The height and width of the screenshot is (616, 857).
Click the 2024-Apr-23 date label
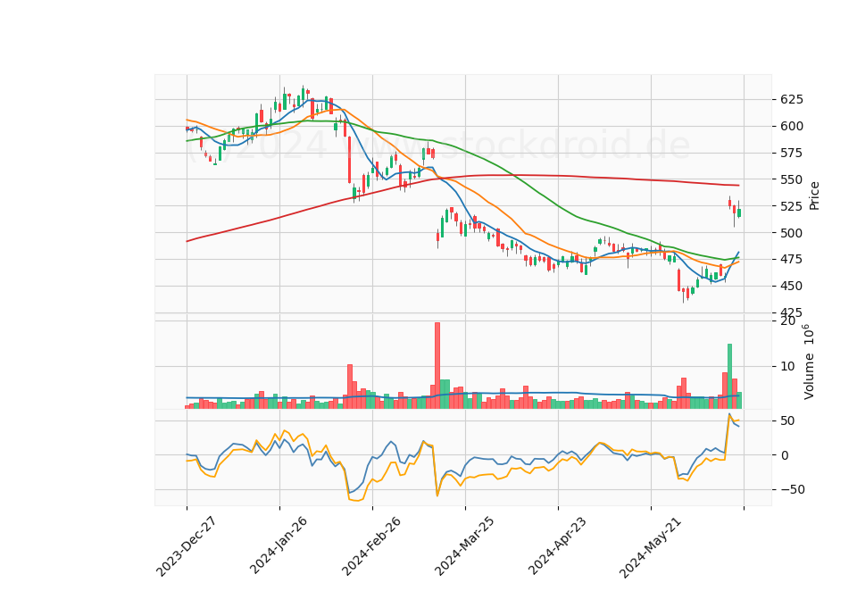pyautogui.click(x=557, y=545)
